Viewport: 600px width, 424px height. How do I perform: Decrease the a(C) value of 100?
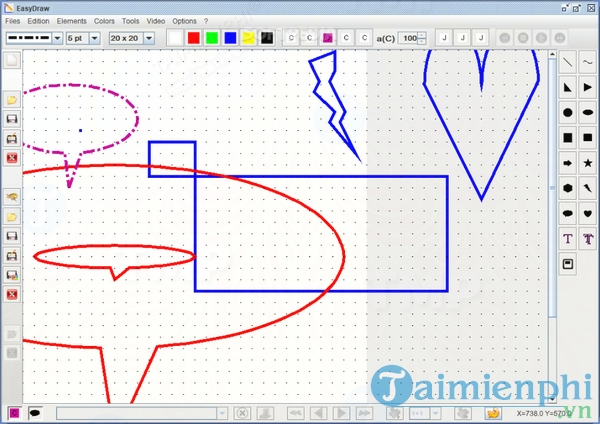422,41
